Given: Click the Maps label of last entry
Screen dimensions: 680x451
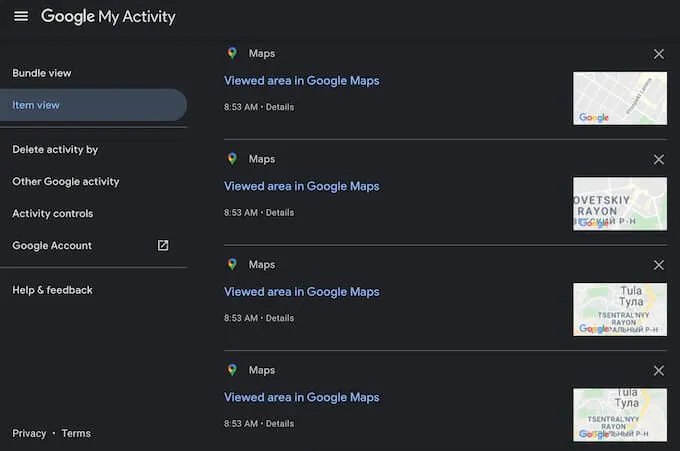Looking at the screenshot, I should coord(262,370).
